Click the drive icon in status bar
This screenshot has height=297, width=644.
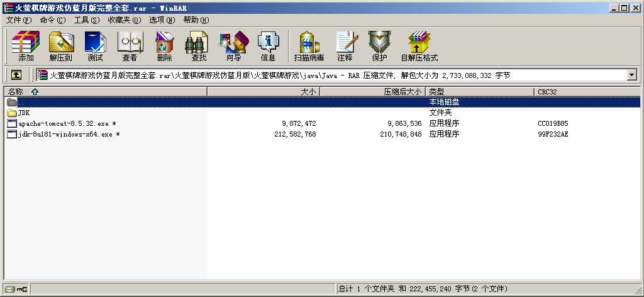click(10, 289)
